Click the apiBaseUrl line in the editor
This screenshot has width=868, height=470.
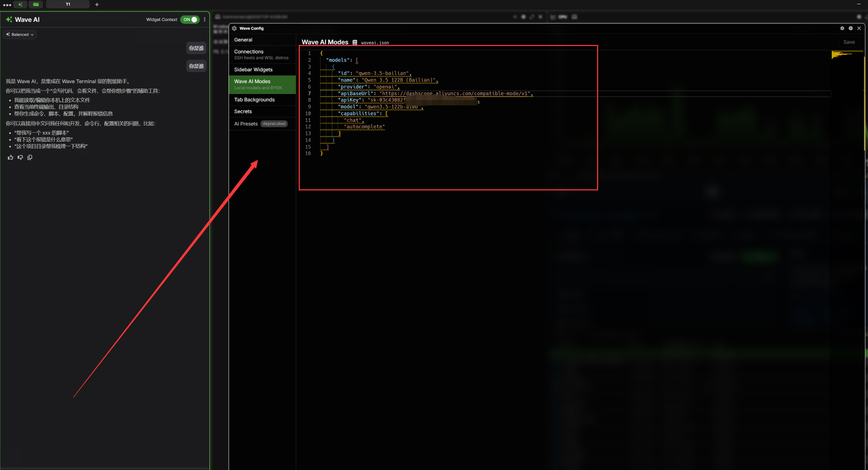[x=435, y=93]
